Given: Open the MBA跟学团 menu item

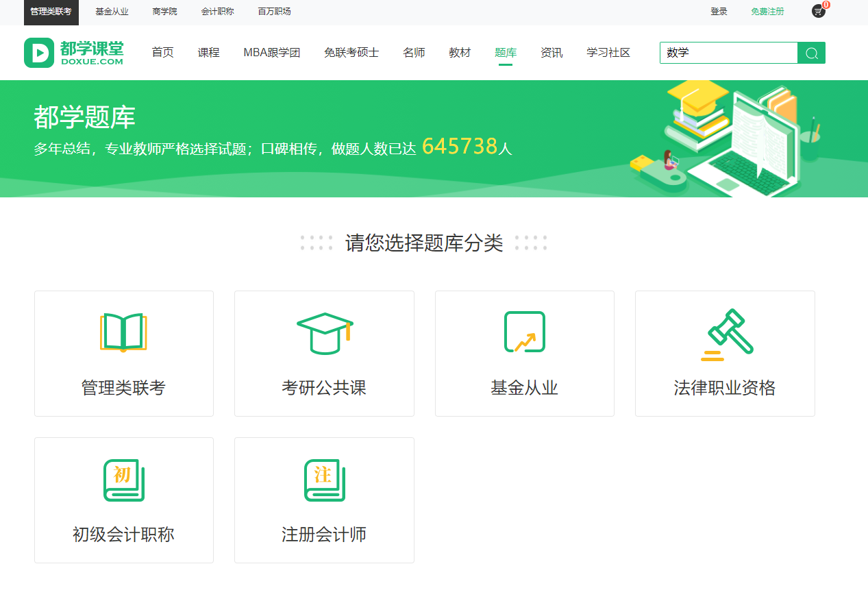Looking at the screenshot, I should click(x=271, y=52).
